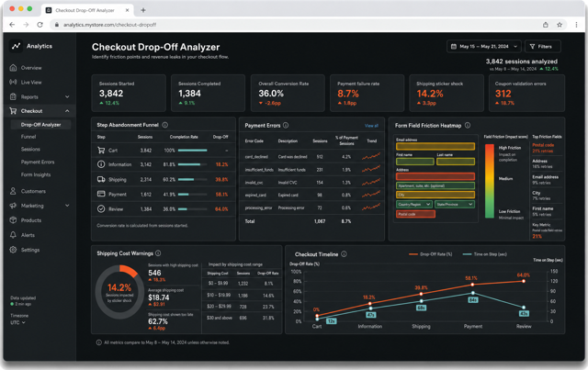Toggle Drop-Off Rate (%) legend series
The height and width of the screenshot is (370, 588).
coord(431,254)
